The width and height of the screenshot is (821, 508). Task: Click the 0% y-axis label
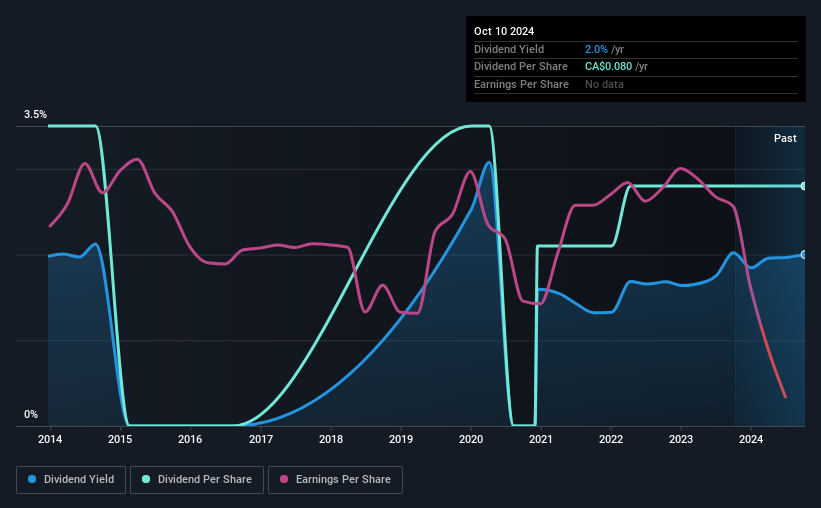pyautogui.click(x=31, y=414)
